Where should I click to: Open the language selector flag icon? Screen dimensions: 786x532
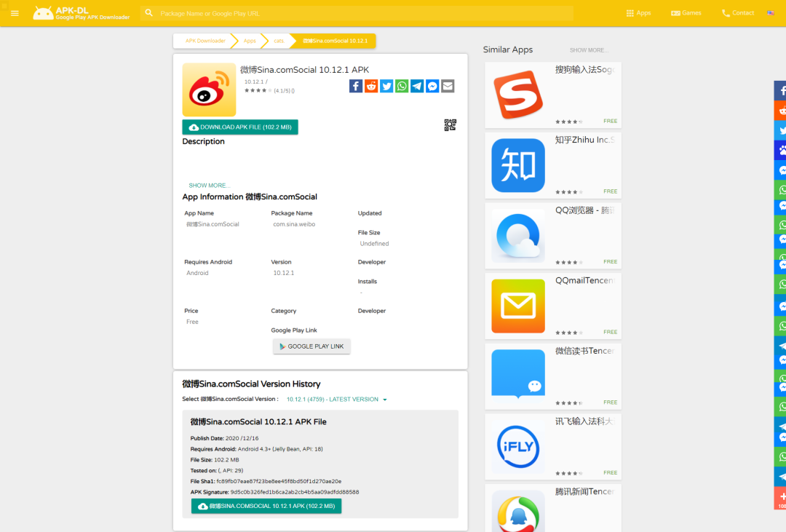point(770,12)
